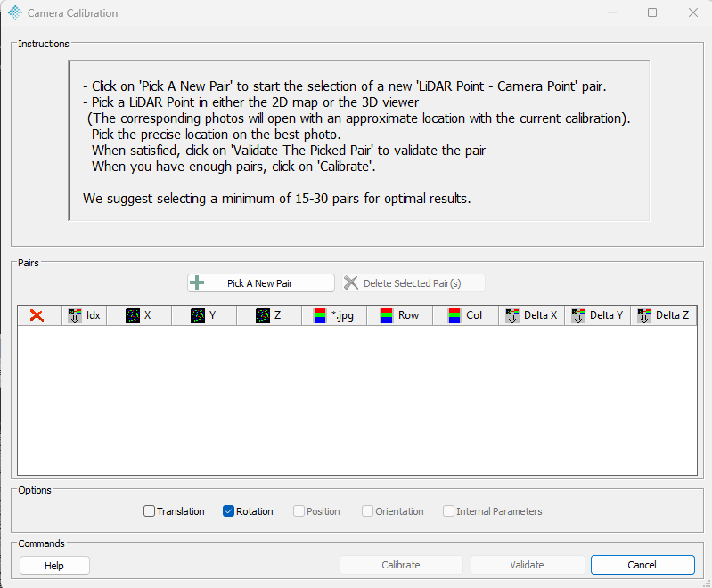The height and width of the screenshot is (588, 712).
Task: Click the Col column header label
Action: click(x=474, y=315)
